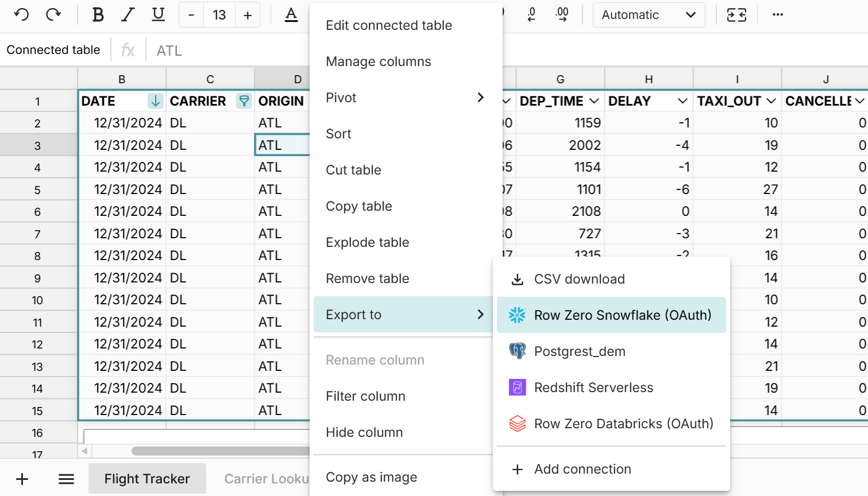This screenshot has height=496, width=868.
Task: Toggle italic formatting
Action: click(128, 14)
